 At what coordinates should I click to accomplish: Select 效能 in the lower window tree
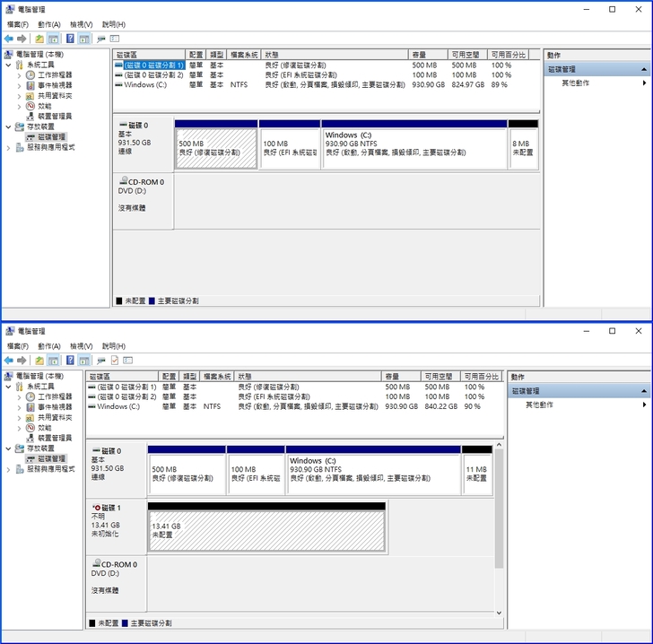pyautogui.click(x=44, y=428)
